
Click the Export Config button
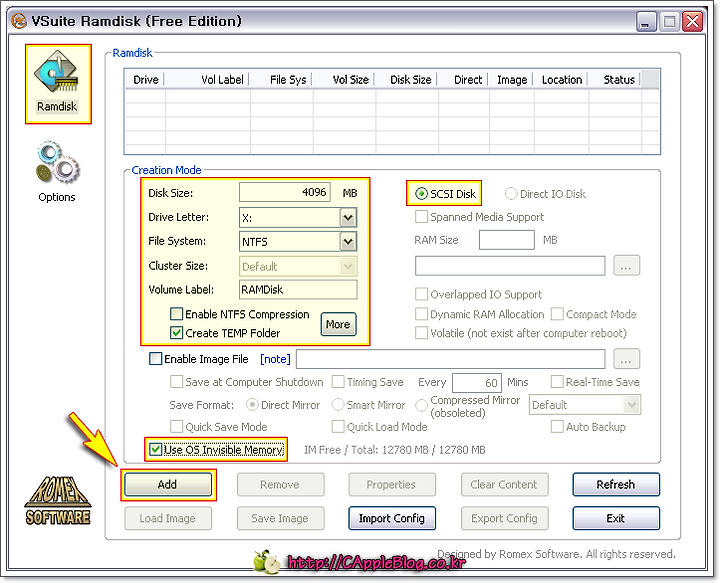(504, 518)
